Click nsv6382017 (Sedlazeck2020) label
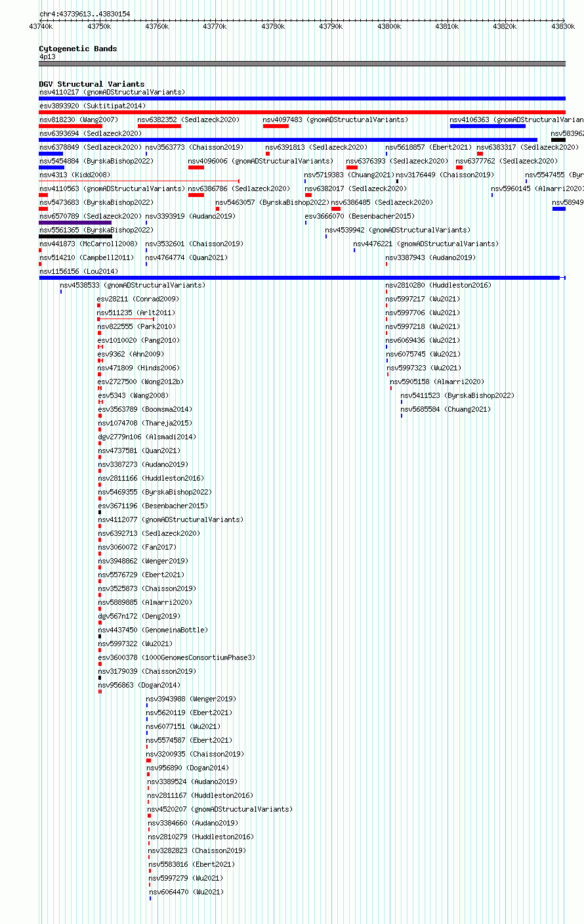The image size is (584, 924). (x=356, y=188)
